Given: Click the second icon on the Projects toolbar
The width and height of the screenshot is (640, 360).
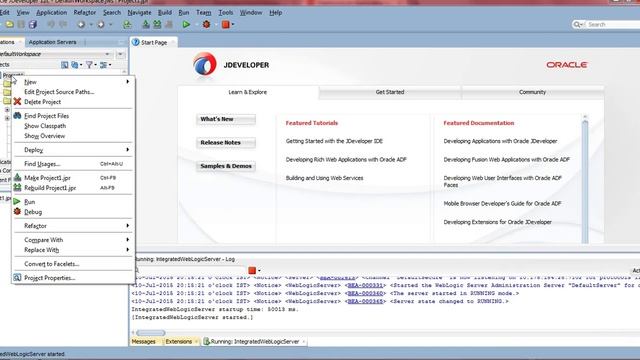Looking at the screenshot, I should point(74,64).
